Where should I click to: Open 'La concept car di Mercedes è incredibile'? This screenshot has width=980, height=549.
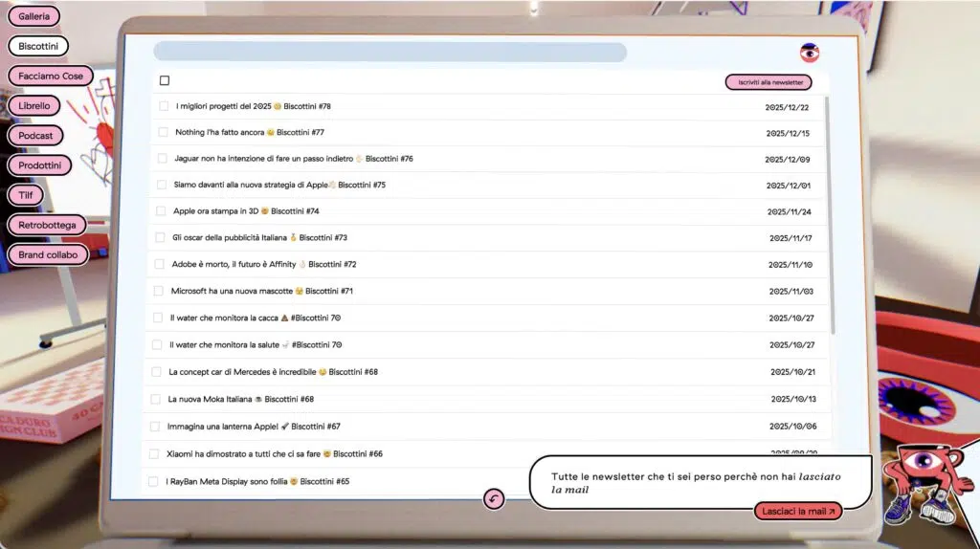coord(273,372)
